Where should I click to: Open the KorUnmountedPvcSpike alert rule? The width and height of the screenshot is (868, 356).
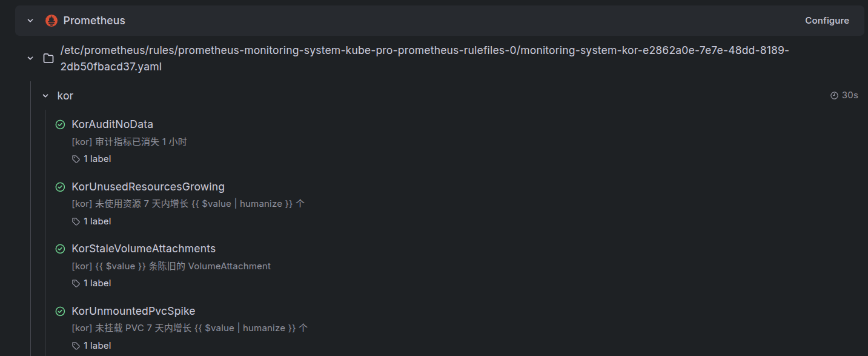coord(133,311)
